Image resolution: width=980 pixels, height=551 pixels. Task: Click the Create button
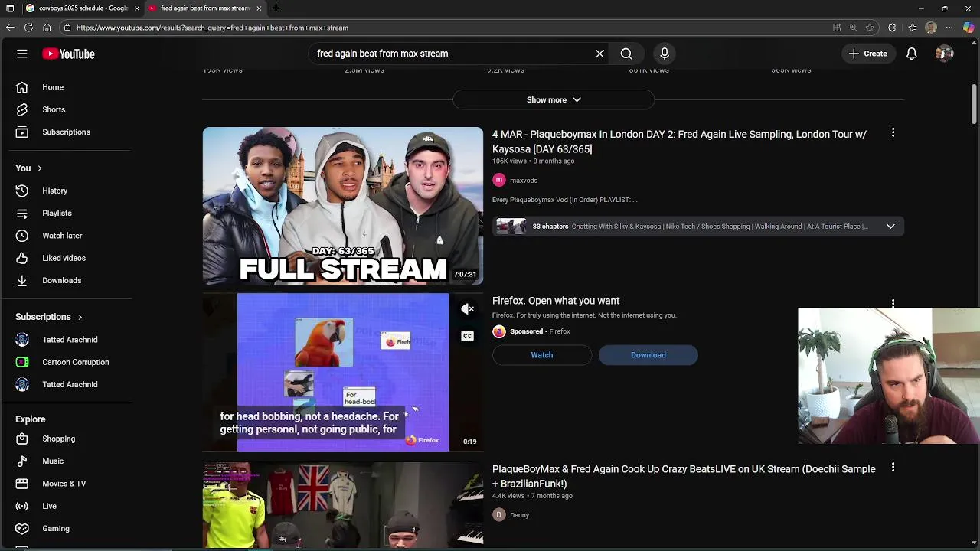867,54
